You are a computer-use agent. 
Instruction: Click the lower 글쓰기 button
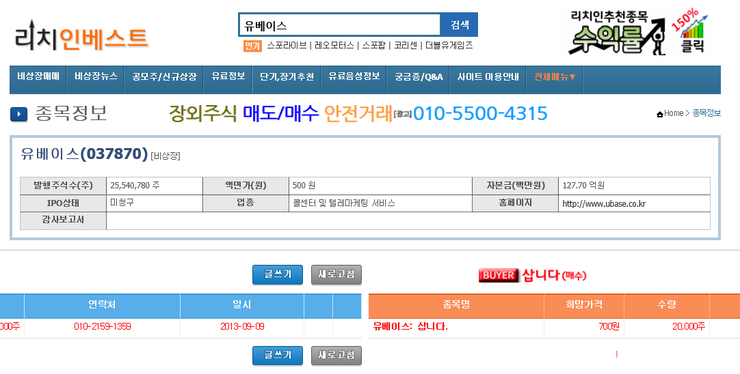278,355
